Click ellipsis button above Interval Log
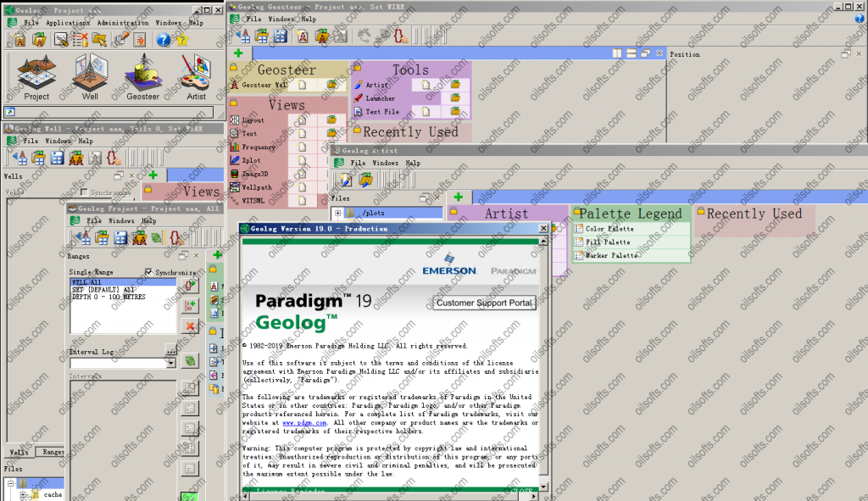The image size is (868, 501). coord(171,350)
